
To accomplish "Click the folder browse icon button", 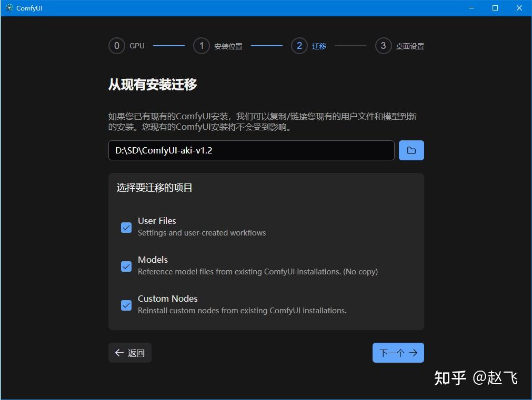I will 411,150.
